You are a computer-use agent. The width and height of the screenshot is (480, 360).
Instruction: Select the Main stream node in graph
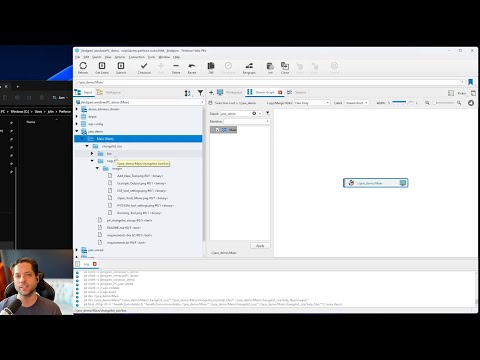pos(376,183)
